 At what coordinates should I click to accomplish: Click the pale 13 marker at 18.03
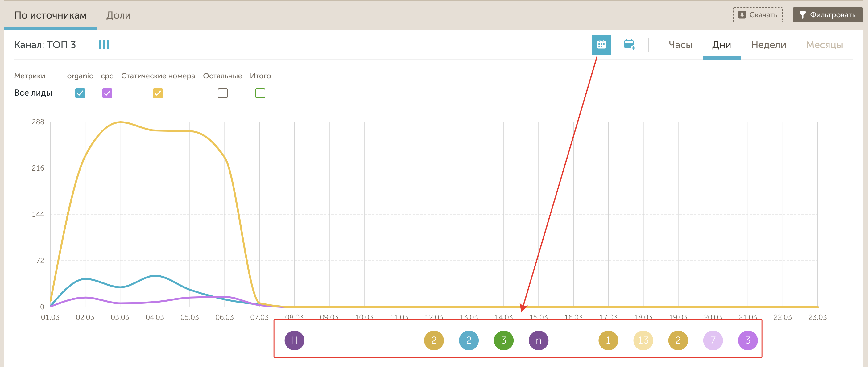coord(643,340)
